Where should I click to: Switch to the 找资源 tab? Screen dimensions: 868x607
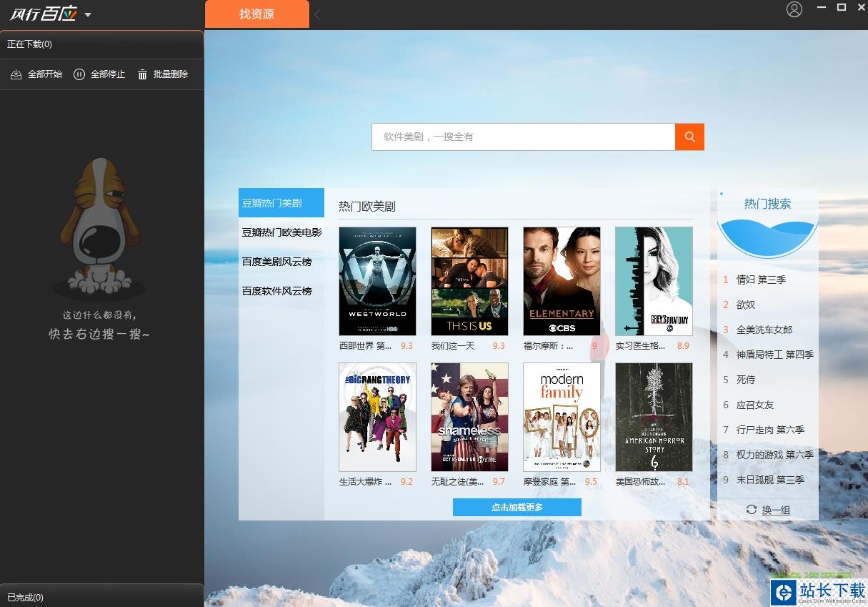point(256,14)
